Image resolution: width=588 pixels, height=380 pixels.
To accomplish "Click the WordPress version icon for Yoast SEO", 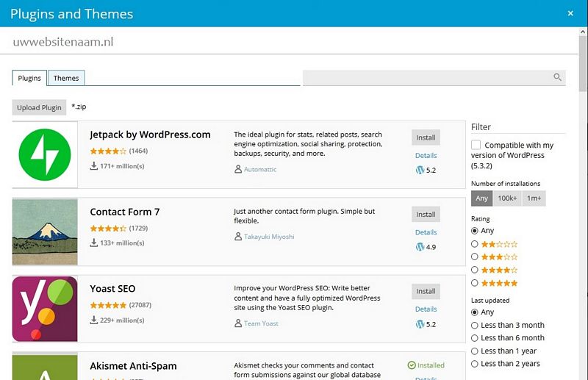I will tap(420, 324).
